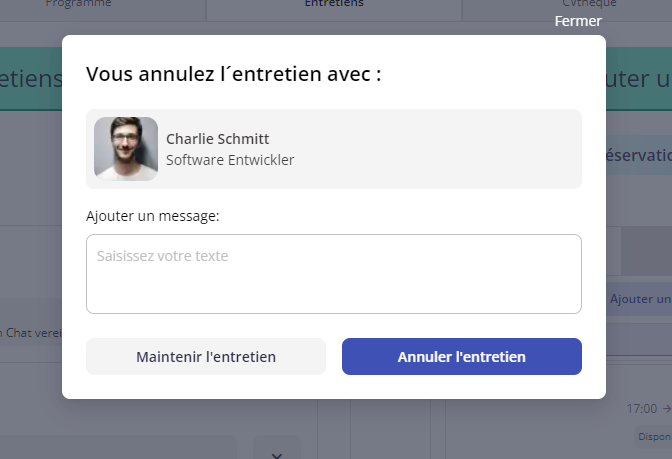Click the Réservation tab behind the dialog
This screenshot has width=672, height=459.
[x=638, y=156]
